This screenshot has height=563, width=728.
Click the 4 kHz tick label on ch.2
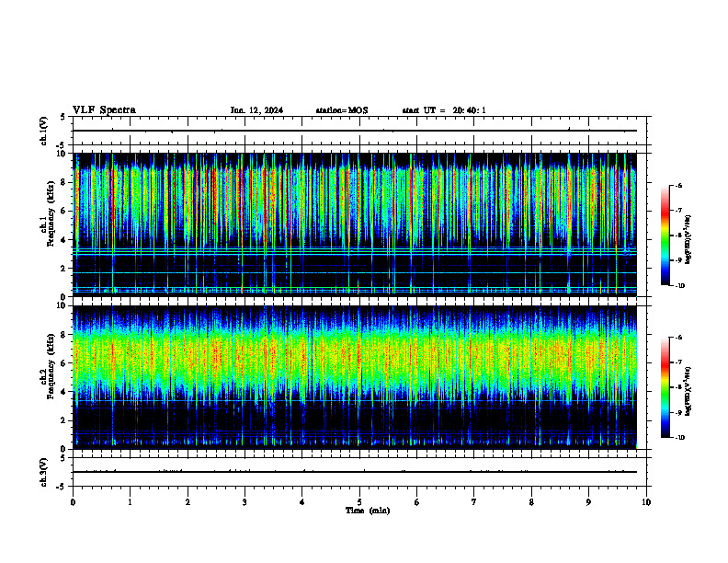64,392
